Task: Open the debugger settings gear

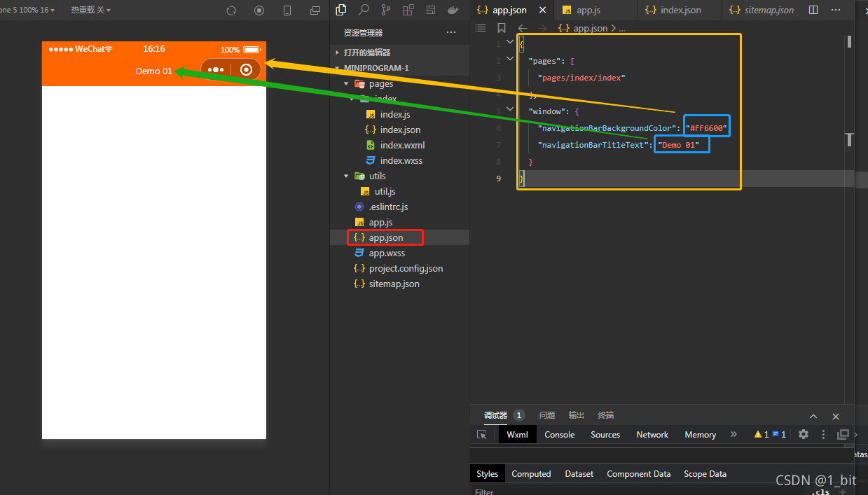Action: (x=804, y=434)
